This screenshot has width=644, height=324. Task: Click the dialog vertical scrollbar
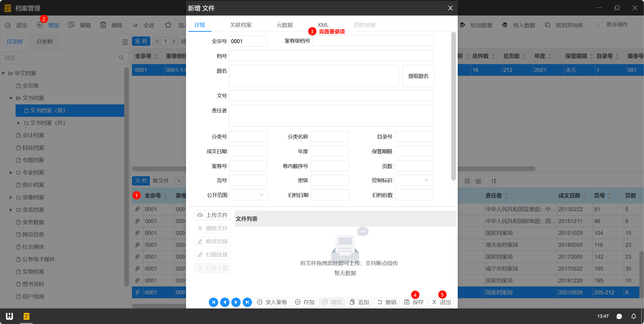pyautogui.click(x=453, y=106)
